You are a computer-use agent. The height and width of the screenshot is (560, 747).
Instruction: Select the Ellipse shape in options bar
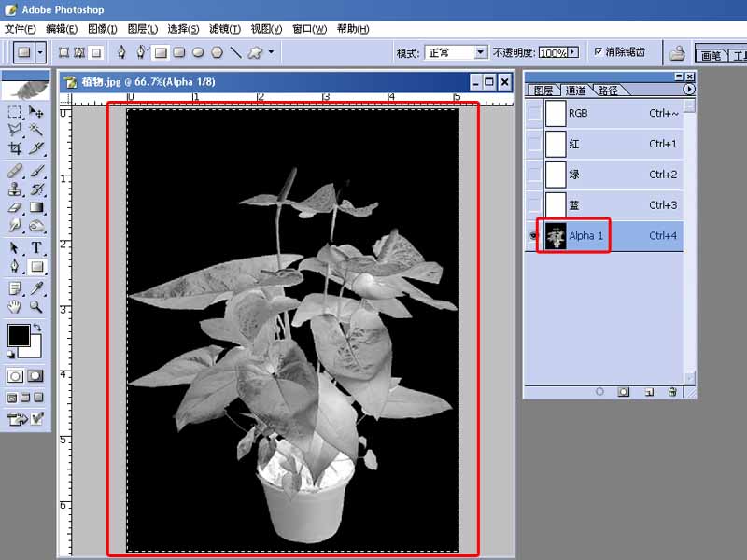coord(198,52)
